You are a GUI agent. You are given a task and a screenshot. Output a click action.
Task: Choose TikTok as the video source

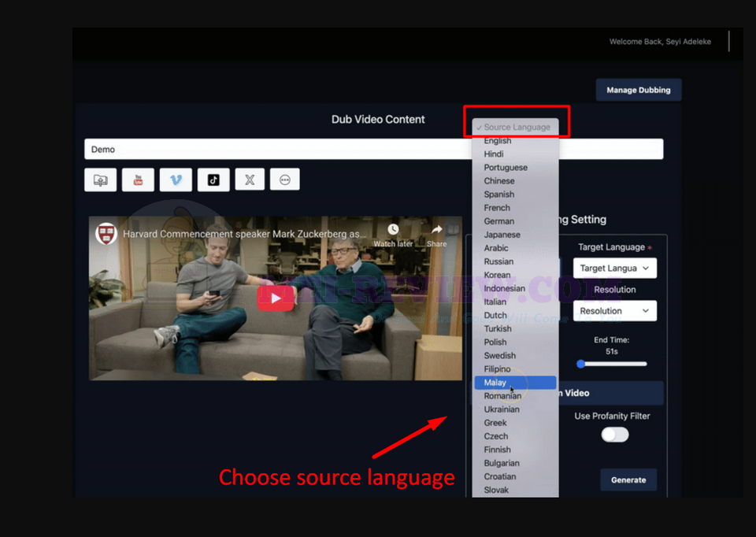(x=213, y=180)
